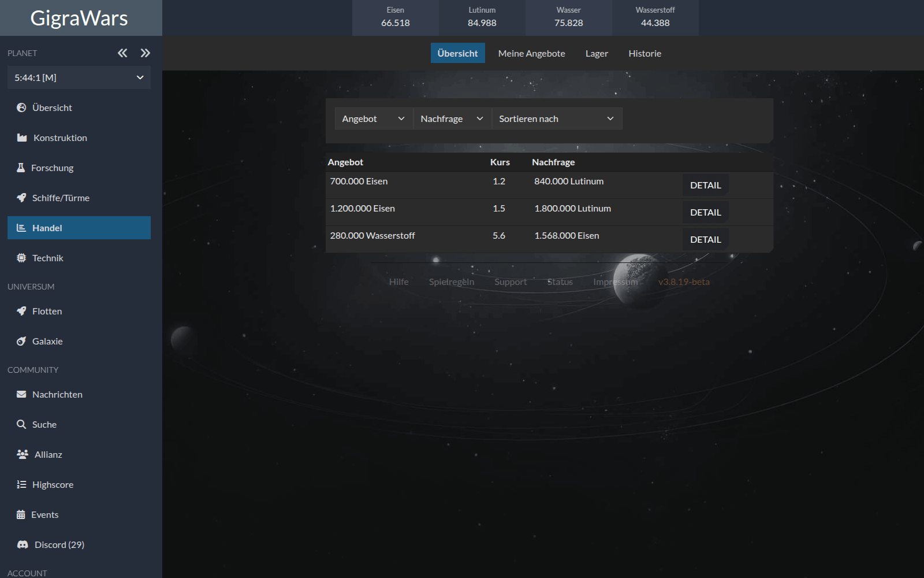Click the Übersicht globe icon in sidebar
924x578 pixels.
pyautogui.click(x=21, y=108)
